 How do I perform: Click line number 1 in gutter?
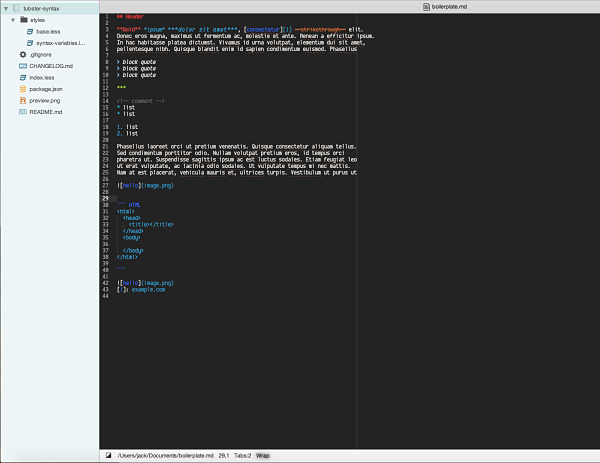click(107, 16)
